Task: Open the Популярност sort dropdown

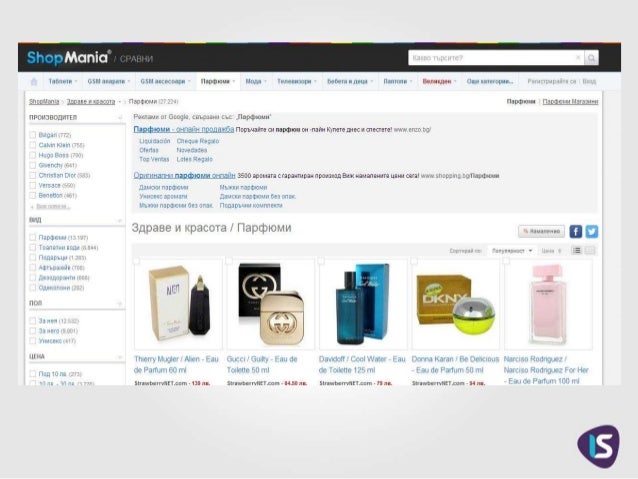Action: tap(512, 251)
